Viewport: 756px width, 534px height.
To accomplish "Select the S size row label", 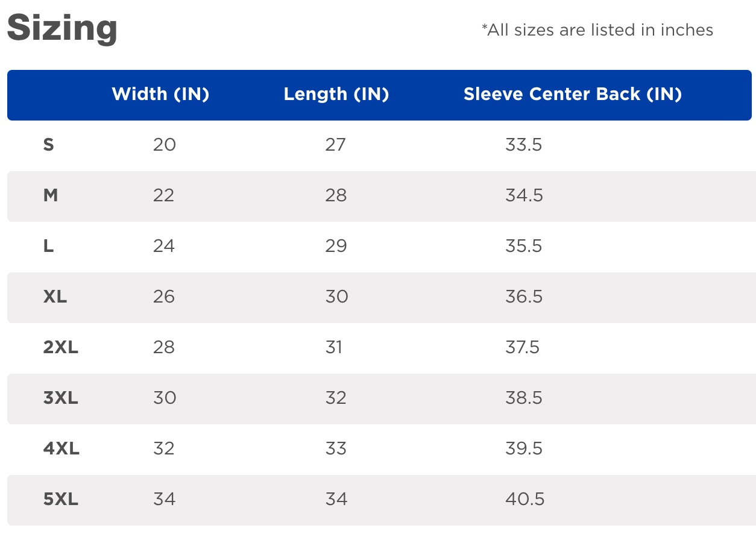I will [49, 145].
